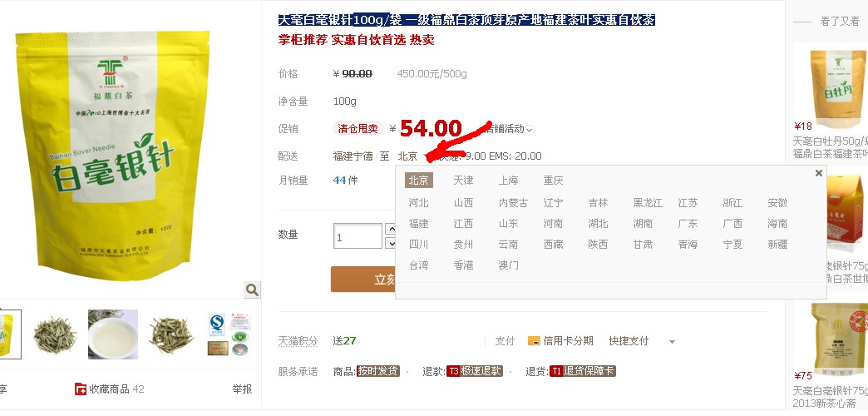Pick 江西 from the province popup
The image size is (868, 416).
(x=463, y=223)
